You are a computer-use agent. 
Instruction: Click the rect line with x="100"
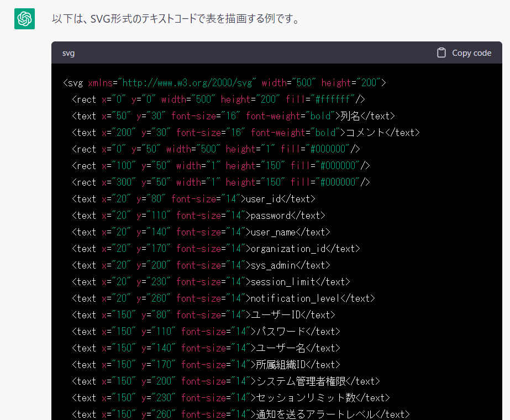pos(221,166)
